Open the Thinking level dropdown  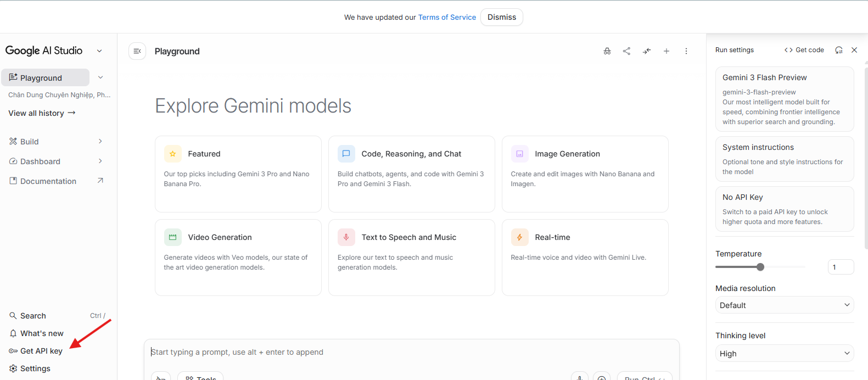[784, 354]
